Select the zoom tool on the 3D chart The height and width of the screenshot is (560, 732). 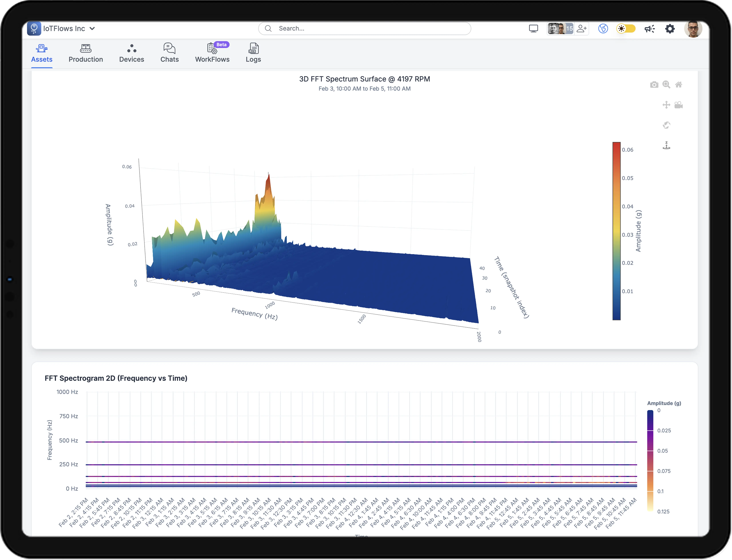tap(666, 85)
